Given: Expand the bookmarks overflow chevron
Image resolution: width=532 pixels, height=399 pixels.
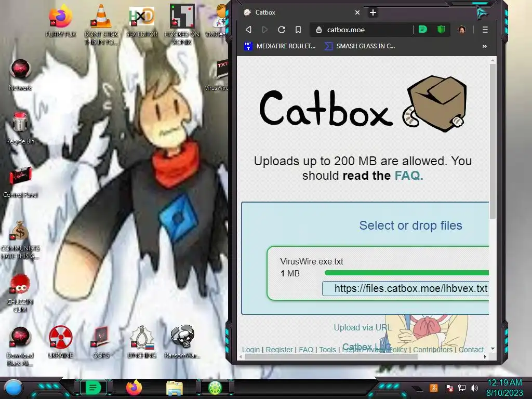Looking at the screenshot, I should 485,46.
